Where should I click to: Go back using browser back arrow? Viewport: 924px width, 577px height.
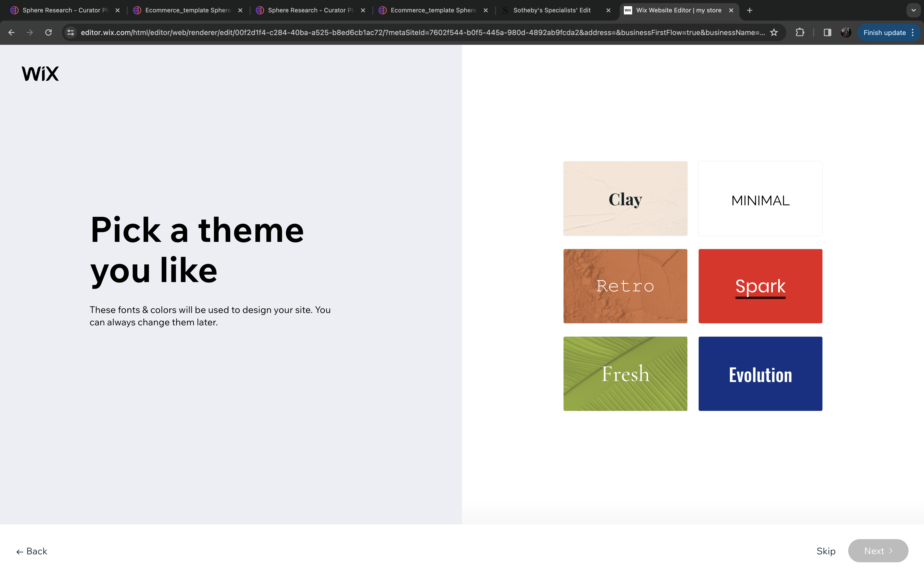coord(11,32)
